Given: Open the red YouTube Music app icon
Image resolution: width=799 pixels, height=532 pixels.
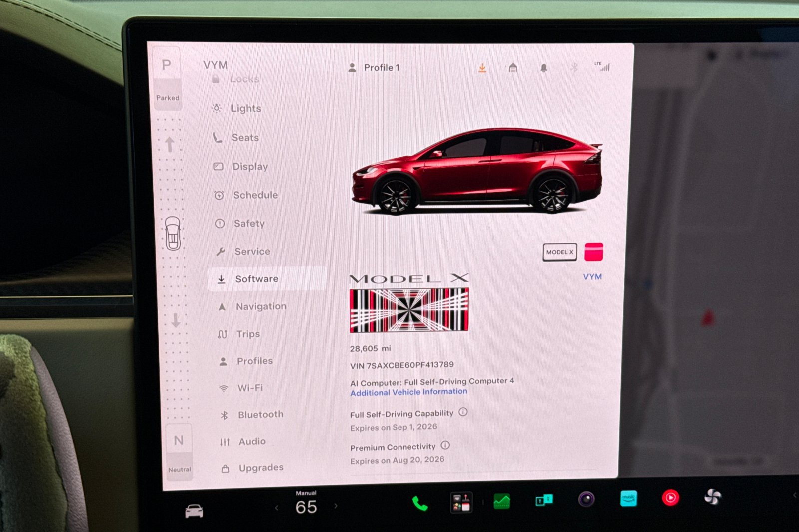Looking at the screenshot, I should (670, 498).
